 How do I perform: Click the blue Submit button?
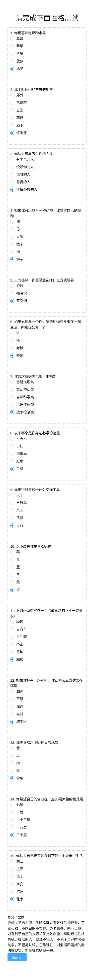click(17, 957)
